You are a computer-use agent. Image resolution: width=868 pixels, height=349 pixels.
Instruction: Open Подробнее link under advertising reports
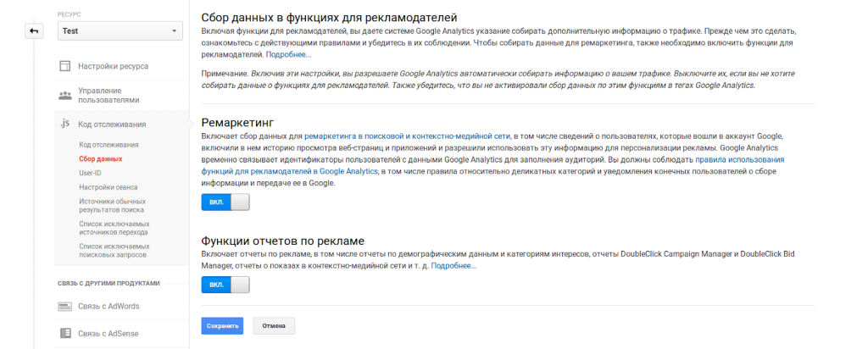[x=453, y=266]
